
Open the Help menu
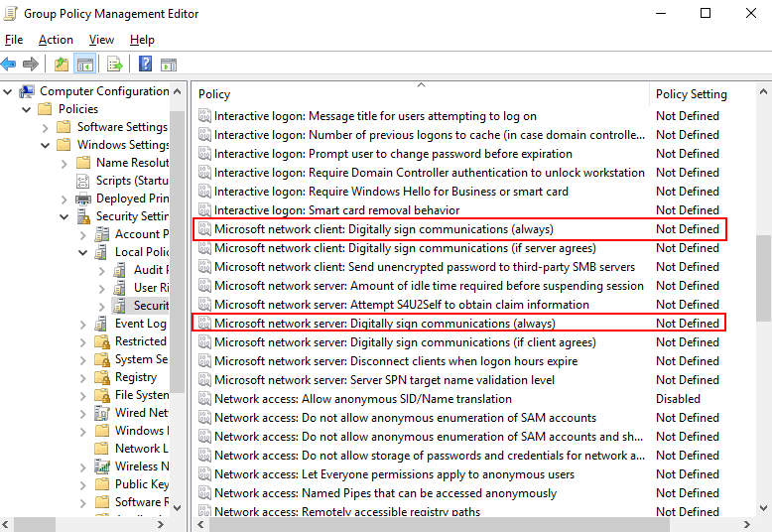[142, 40]
